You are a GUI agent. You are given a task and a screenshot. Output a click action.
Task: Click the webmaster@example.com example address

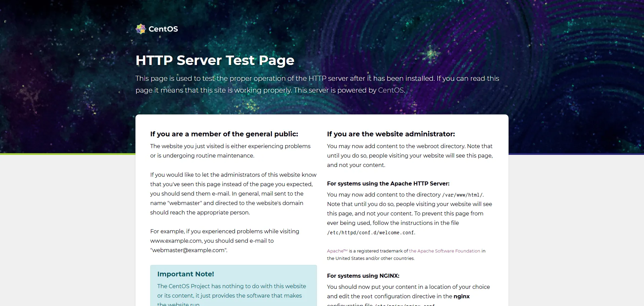[x=188, y=250]
